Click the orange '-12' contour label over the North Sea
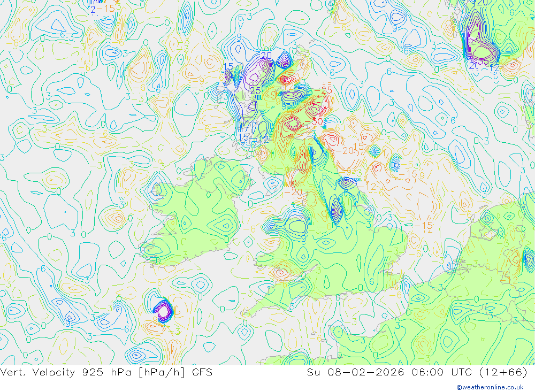Viewport: 535px width, 392px height. click(367, 187)
